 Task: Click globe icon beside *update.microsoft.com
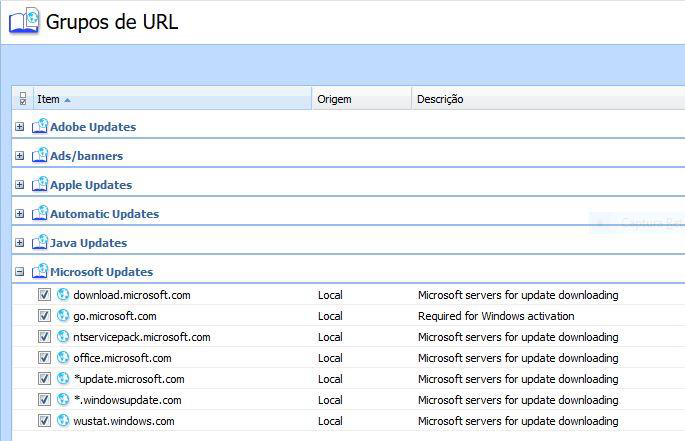[x=63, y=378]
